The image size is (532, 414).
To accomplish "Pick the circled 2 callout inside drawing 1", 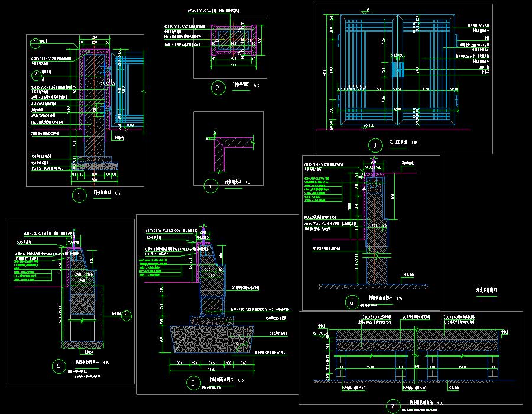I will click(x=36, y=75).
